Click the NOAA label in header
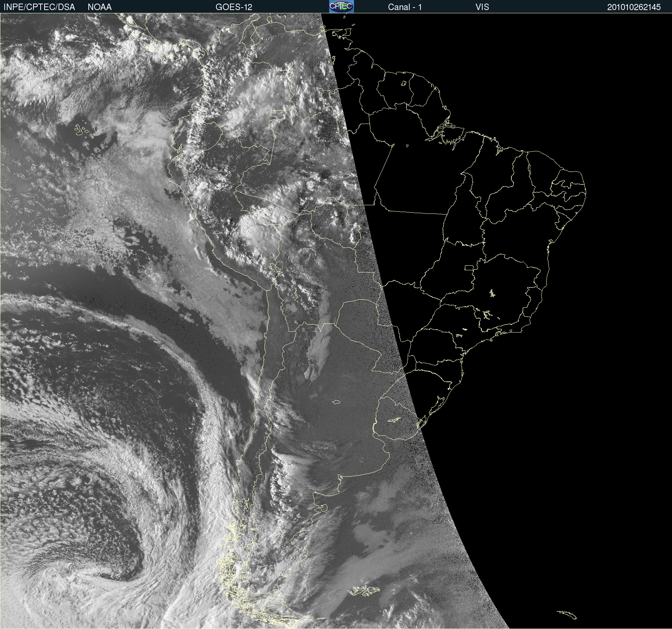This screenshot has width=672, height=629. pos(100,7)
